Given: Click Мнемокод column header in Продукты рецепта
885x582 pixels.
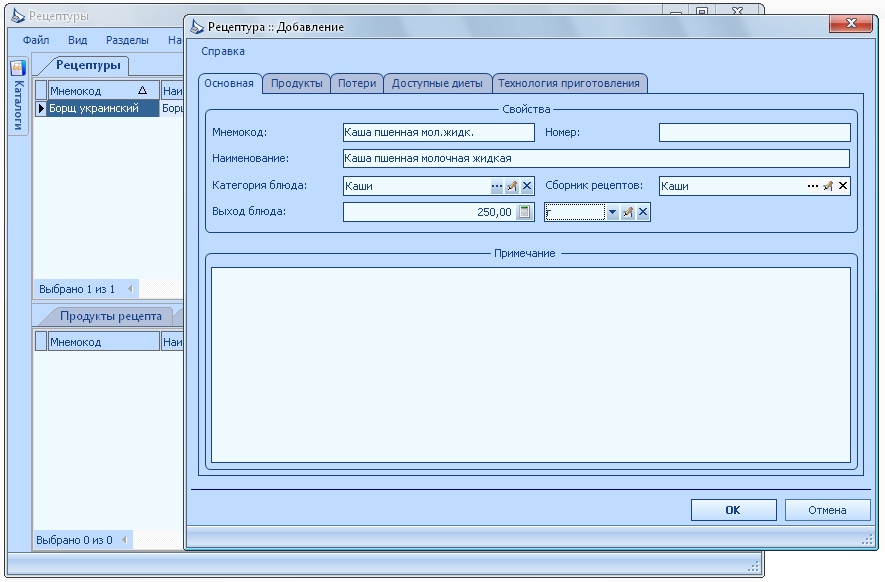Looking at the screenshot, I should pos(103,342).
